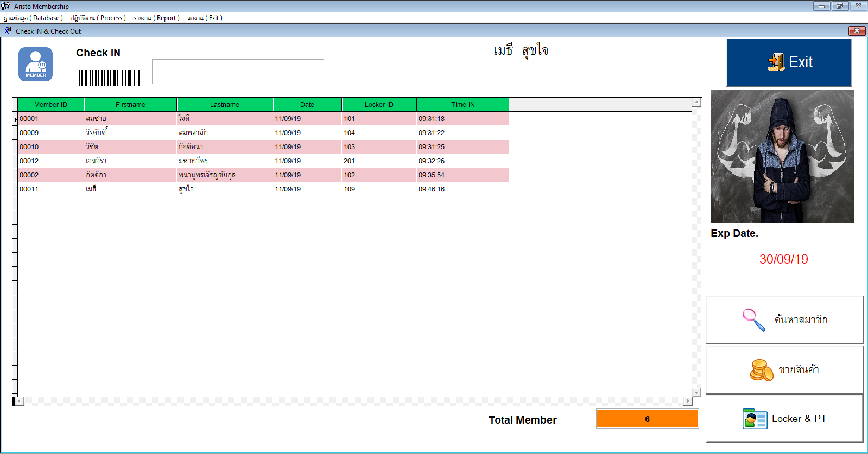Click locker ID cell 109
Screen dimensions: 868x454
(x=379, y=189)
